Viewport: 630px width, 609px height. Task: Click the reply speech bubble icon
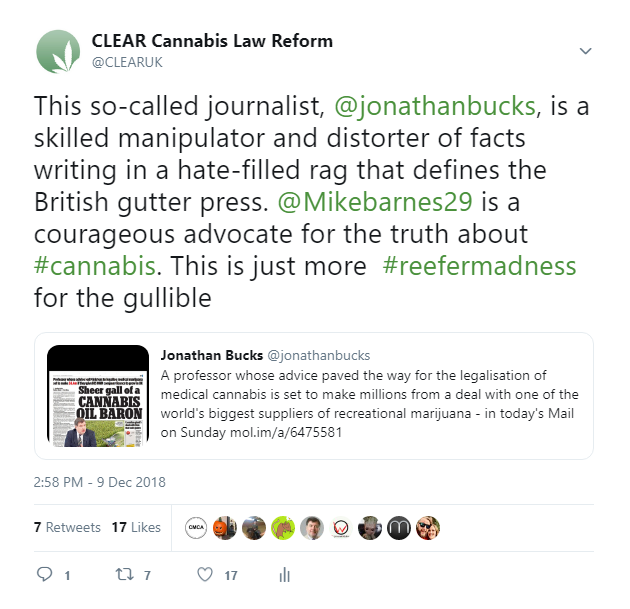[x=44, y=575]
